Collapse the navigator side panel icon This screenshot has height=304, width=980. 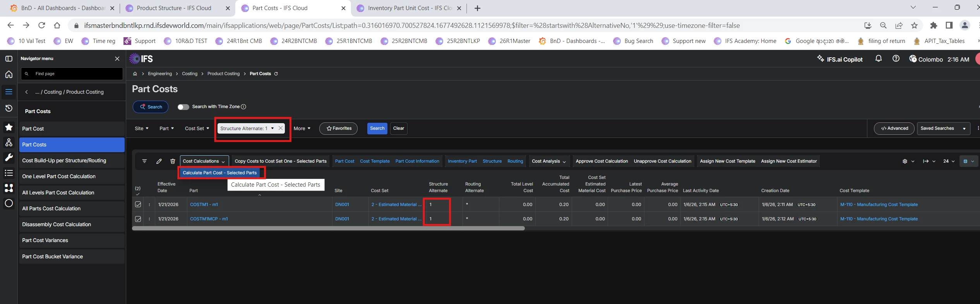(x=9, y=58)
